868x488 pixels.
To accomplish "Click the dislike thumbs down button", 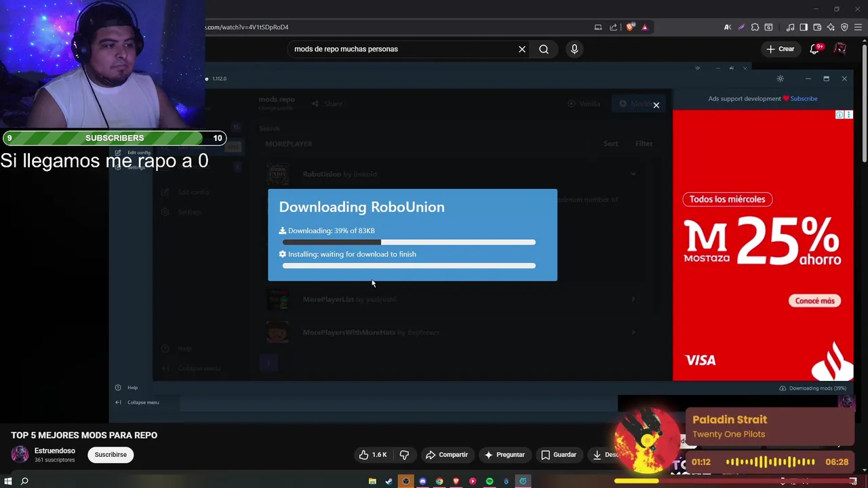I will [x=404, y=455].
